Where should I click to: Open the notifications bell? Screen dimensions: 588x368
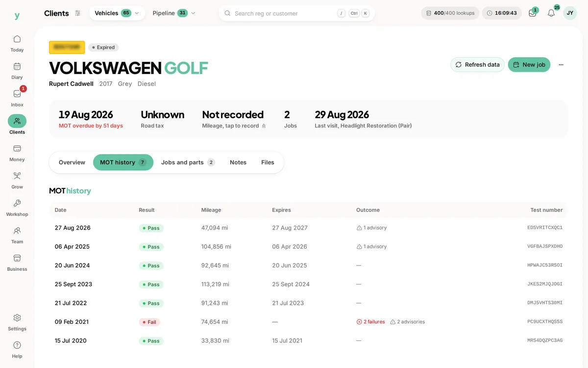pyautogui.click(x=551, y=13)
